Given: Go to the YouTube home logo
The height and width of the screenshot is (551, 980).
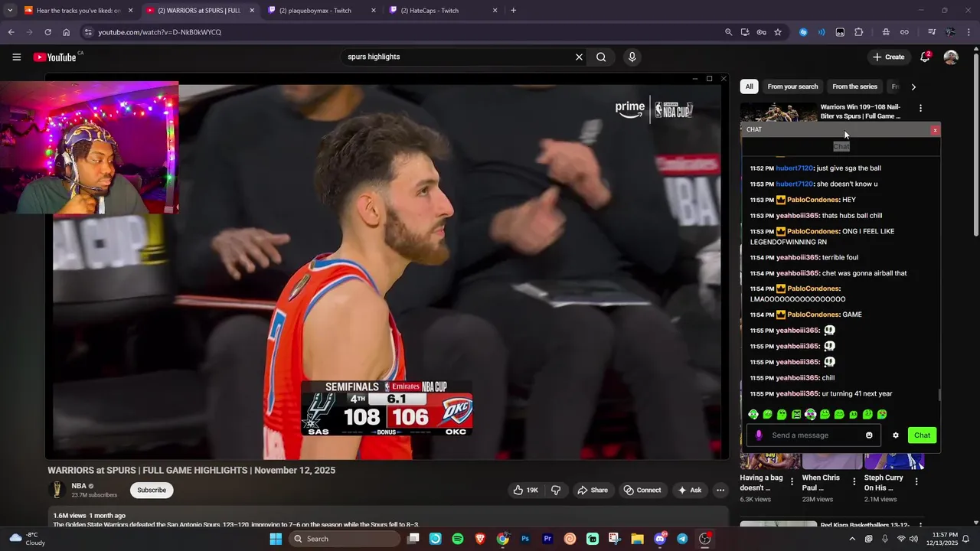Looking at the screenshot, I should coord(54,57).
